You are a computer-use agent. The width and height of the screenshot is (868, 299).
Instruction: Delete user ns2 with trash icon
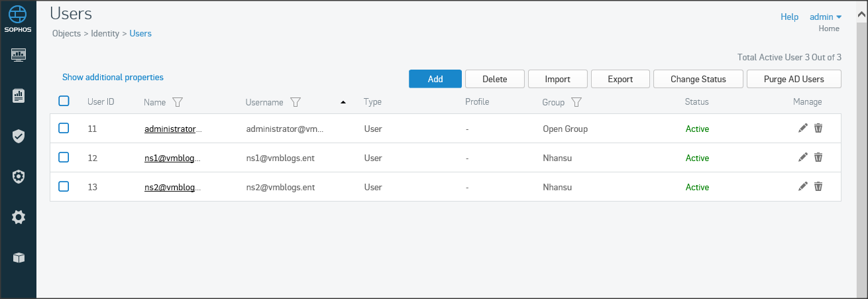(x=818, y=186)
